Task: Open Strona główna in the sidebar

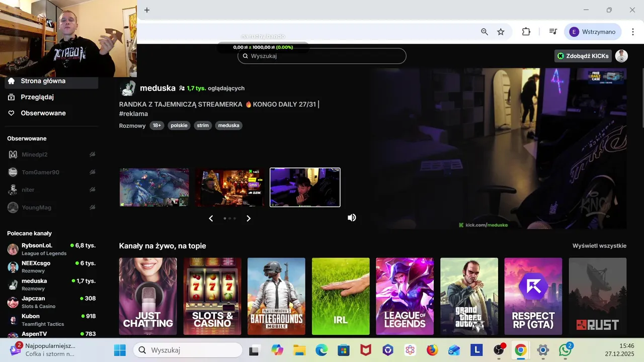Action: (50, 81)
